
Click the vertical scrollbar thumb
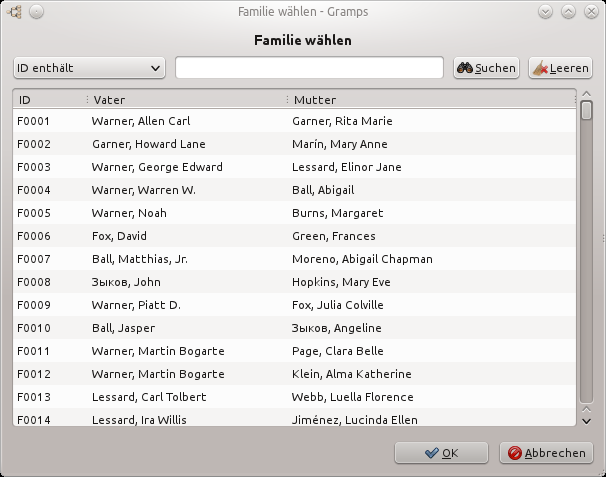click(587, 110)
